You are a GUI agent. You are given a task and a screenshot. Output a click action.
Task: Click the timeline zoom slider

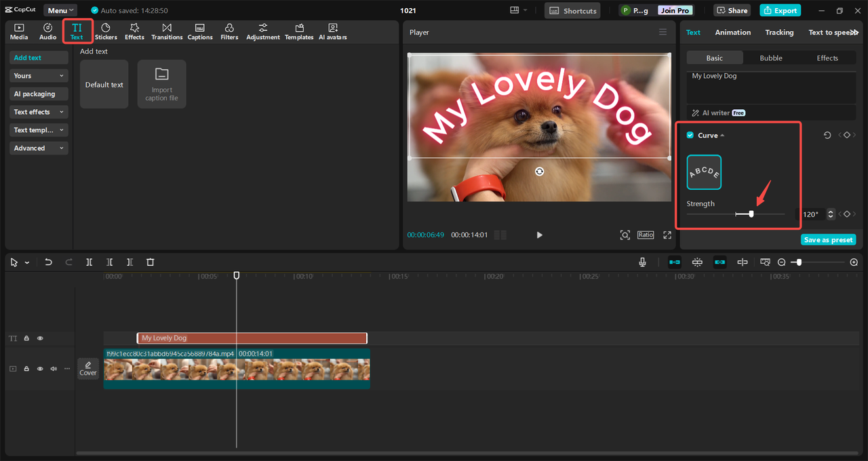pos(800,262)
